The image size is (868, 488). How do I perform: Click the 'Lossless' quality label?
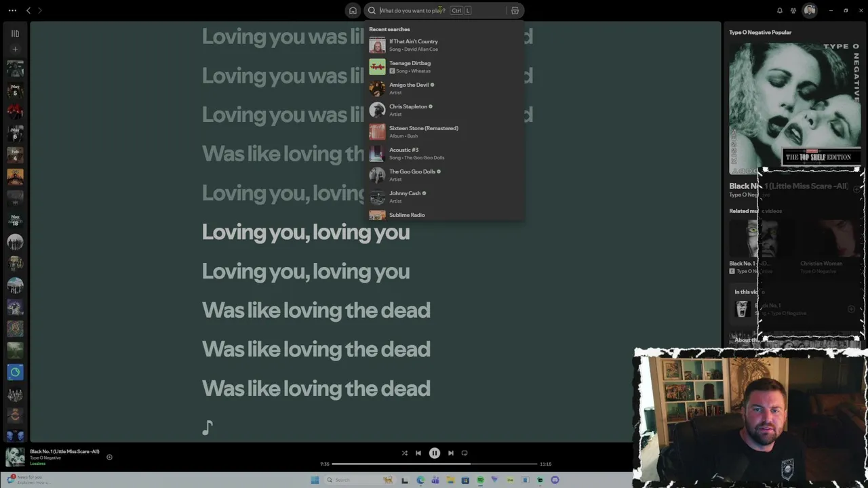tap(38, 464)
